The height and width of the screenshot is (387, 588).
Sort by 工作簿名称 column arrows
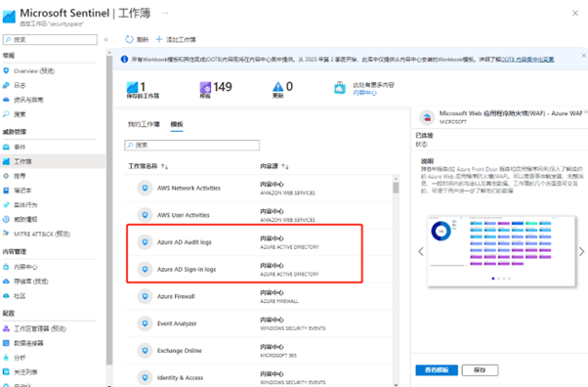(165, 166)
